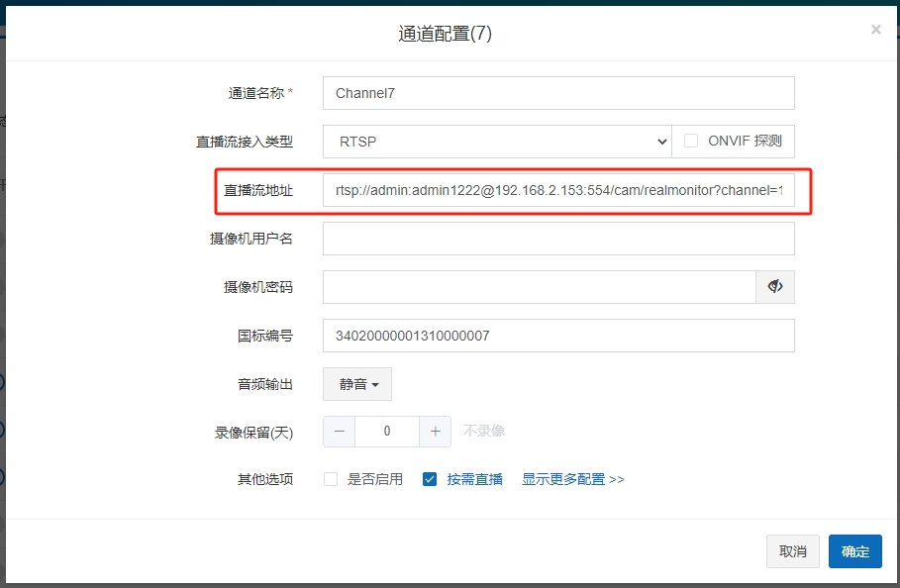
Task: Tick the 是否启用 checkbox
Action: (x=331, y=479)
